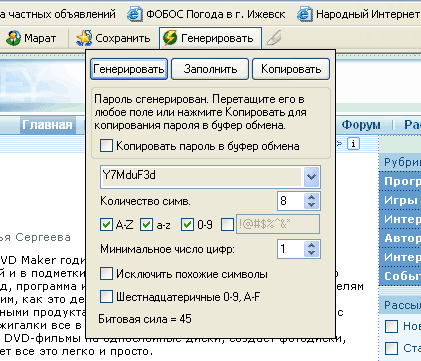
Task: Increase Количество симв. with up arrow
Action: click(312, 197)
